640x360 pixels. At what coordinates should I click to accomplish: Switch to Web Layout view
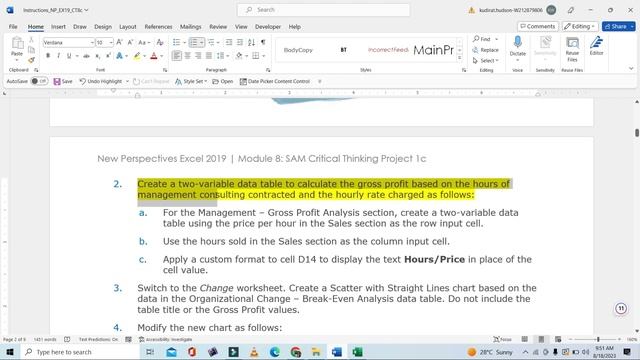point(558,339)
